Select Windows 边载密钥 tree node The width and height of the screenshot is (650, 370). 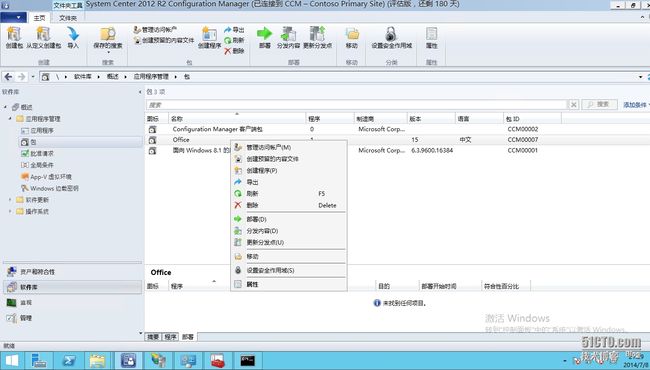point(50,188)
